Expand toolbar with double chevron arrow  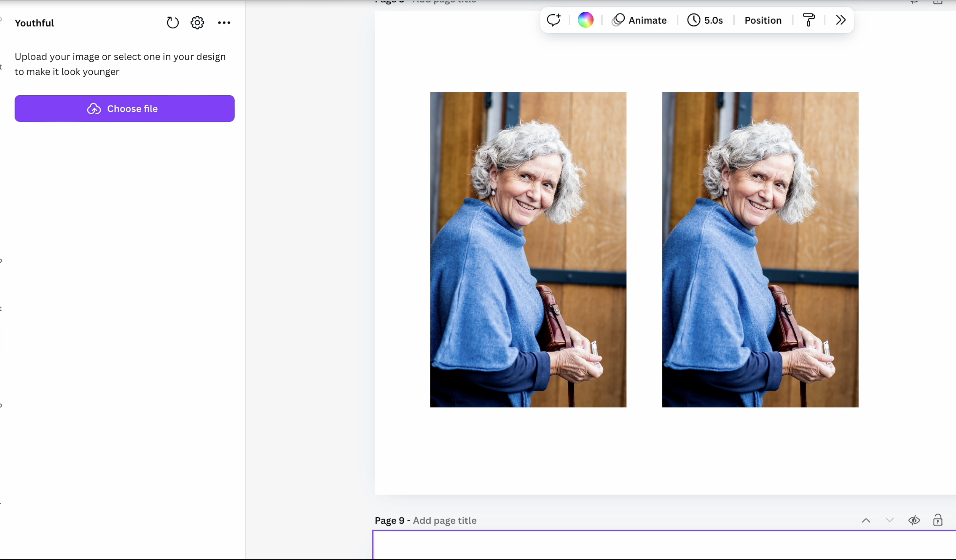coord(841,20)
